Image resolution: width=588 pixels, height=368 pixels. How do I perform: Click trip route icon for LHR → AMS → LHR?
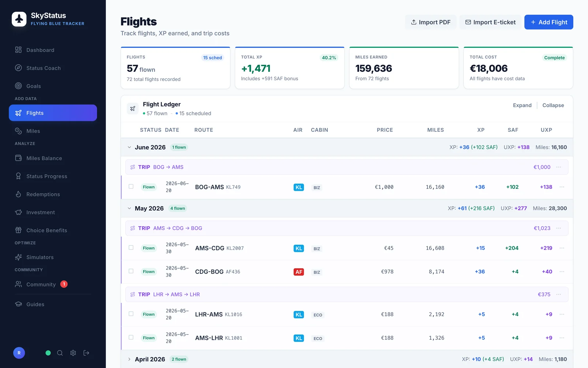133,294
